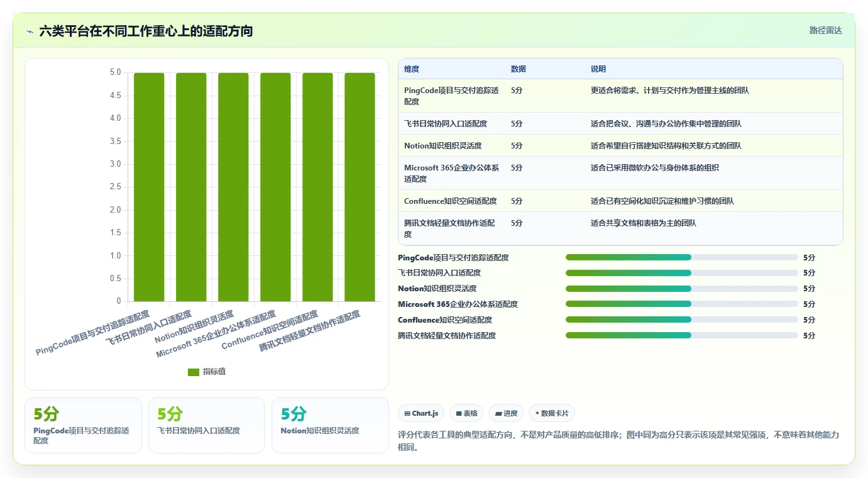Click the Notion知识组织灵活度 chart bar
Viewport: 868px width, 478px height.
[233, 187]
